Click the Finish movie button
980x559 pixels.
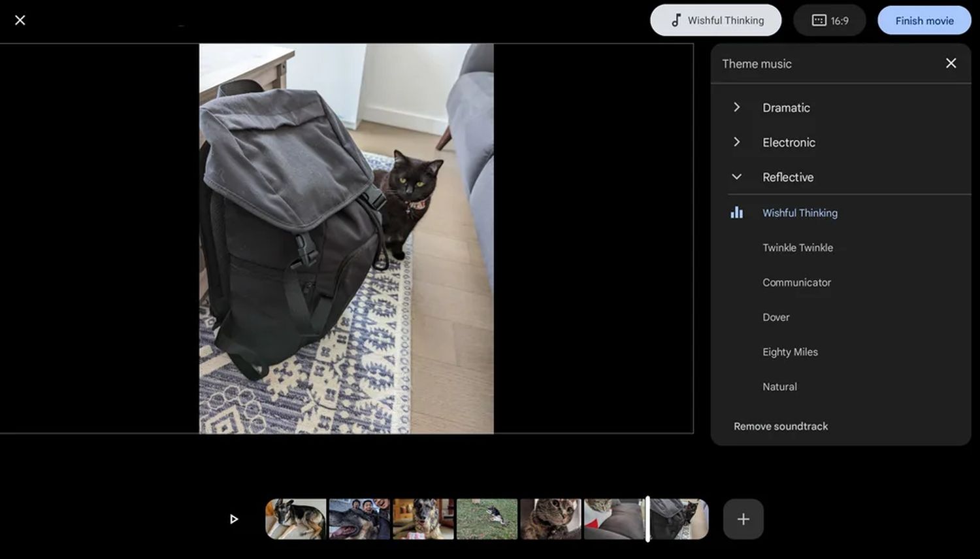pos(924,20)
